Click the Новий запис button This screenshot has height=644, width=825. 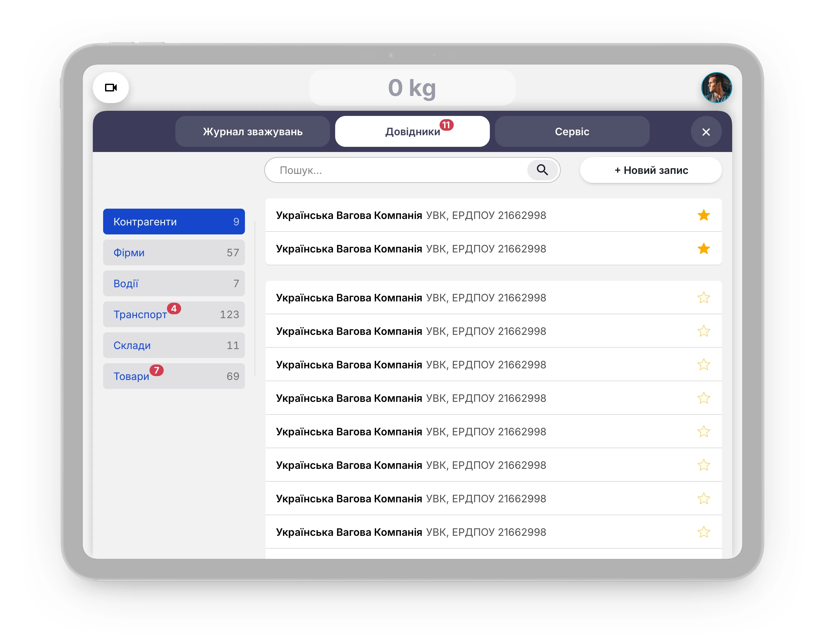[650, 170]
